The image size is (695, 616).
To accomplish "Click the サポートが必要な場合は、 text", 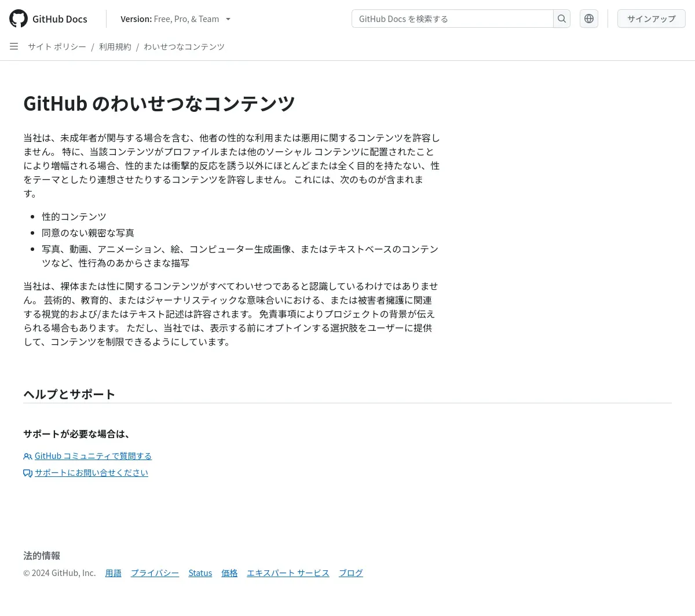I will tap(78, 434).
